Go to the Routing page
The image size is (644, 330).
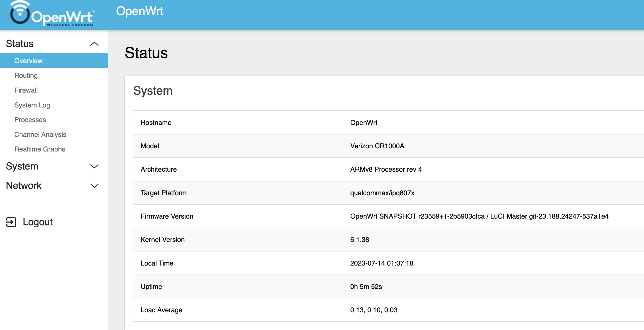click(26, 75)
